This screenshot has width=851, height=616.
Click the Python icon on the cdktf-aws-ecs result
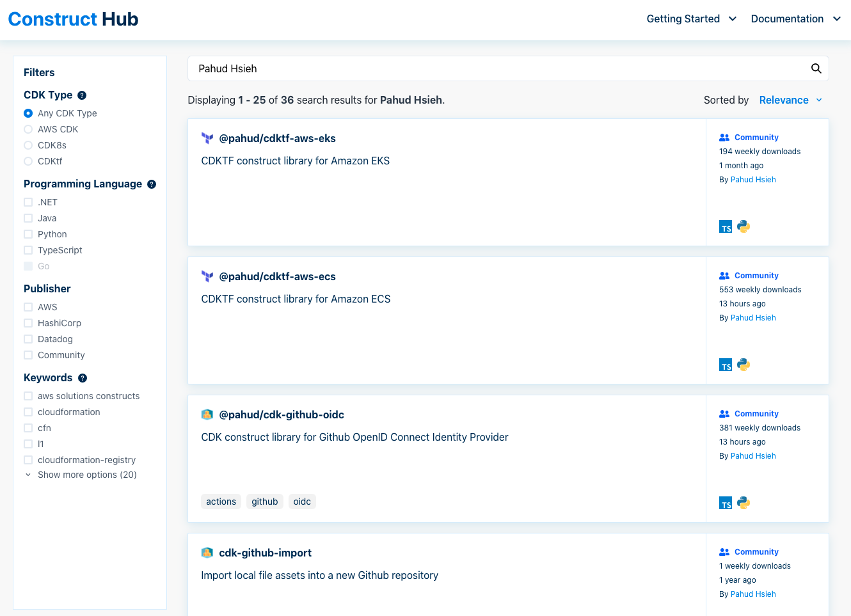(x=743, y=364)
